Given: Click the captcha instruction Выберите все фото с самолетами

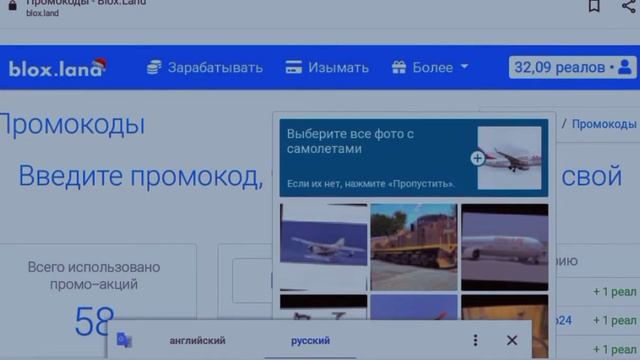Looking at the screenshot, I should (x=350, y=141).
